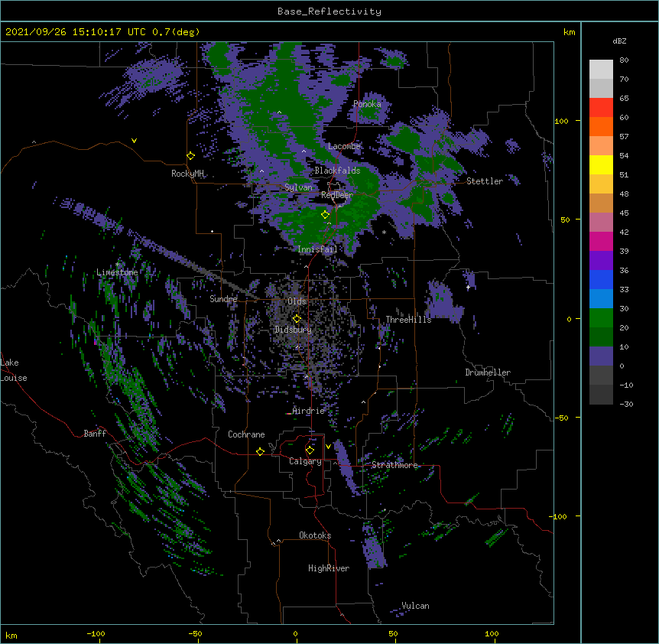Click the Banff town label

point(95,434)
